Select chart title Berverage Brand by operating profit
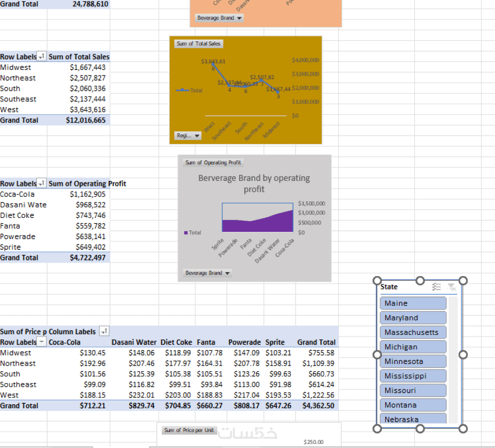Image resolution: width=495 pixels, height=448 pixels. 254,184
